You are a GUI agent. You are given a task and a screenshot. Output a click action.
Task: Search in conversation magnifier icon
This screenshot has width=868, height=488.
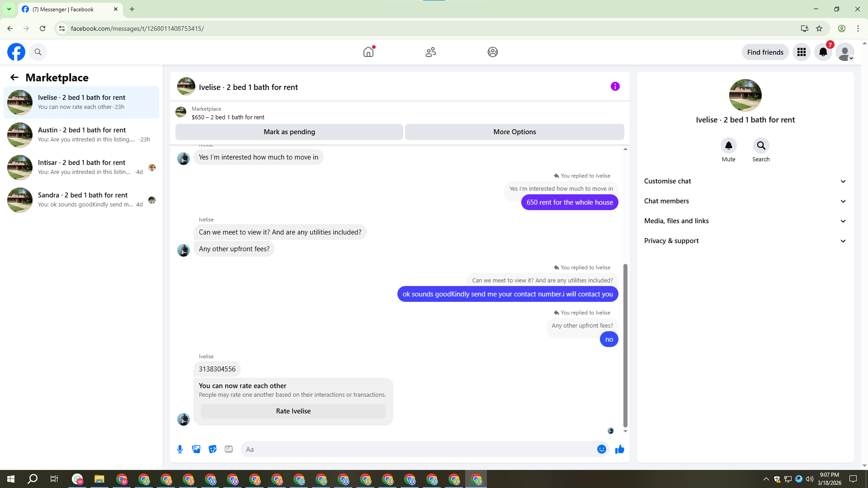[761, 145]
